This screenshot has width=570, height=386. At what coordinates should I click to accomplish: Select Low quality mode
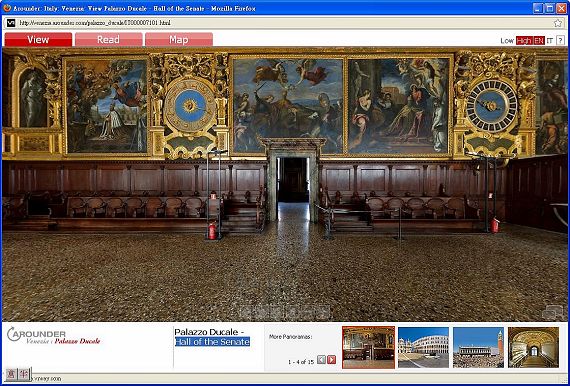coord(507,41)
